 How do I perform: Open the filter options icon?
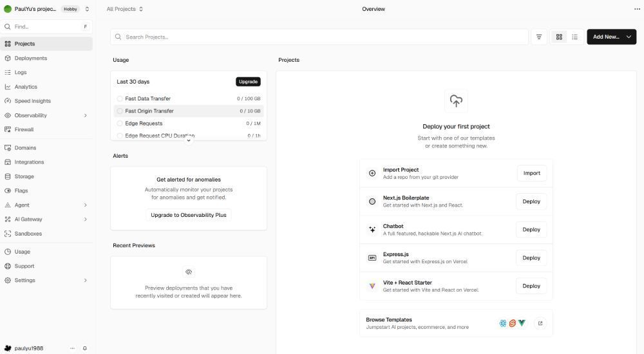[x=539, y=37]
